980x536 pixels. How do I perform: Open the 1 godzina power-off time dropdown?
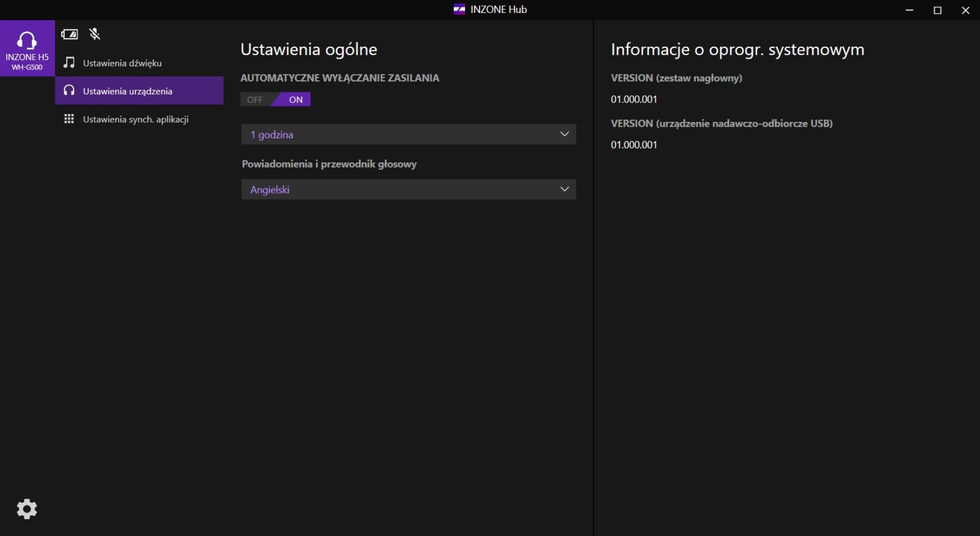coord(409,134)
